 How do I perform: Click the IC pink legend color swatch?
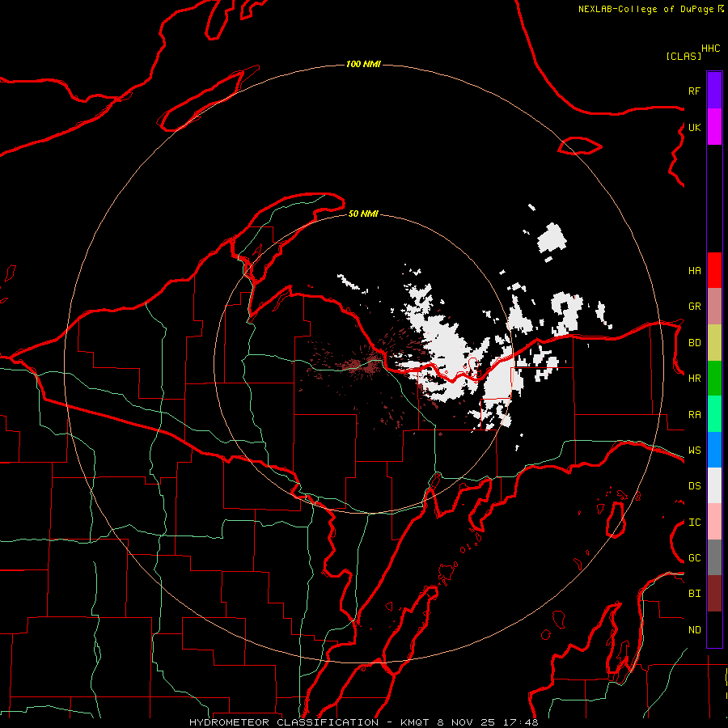(x=714, y=522)
